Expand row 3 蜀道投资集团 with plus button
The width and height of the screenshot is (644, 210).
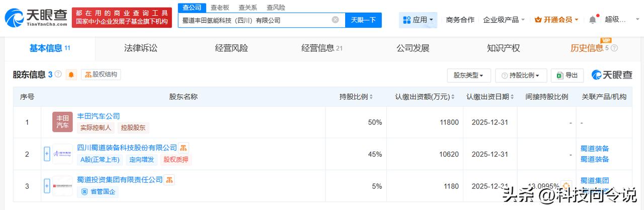[47, 186]
